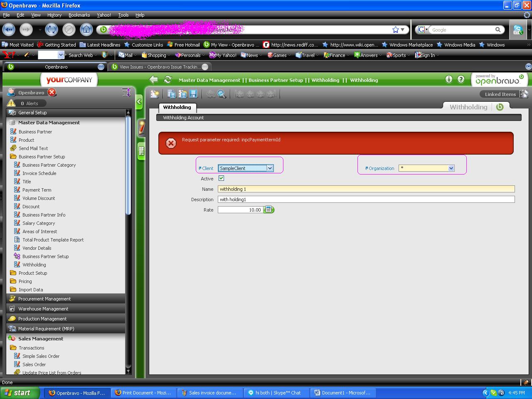The width and height of the screenshot is (532, 399).
Task: Click the Linked Items button
Action: [500, 94]
